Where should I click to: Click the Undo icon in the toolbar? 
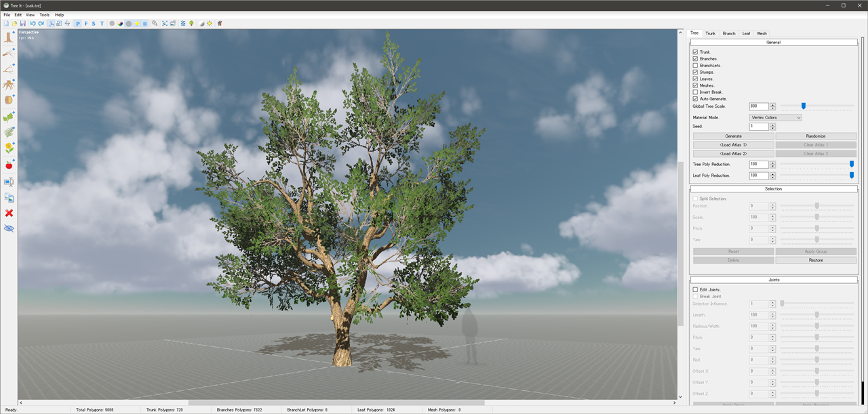[x=33, y=22]
